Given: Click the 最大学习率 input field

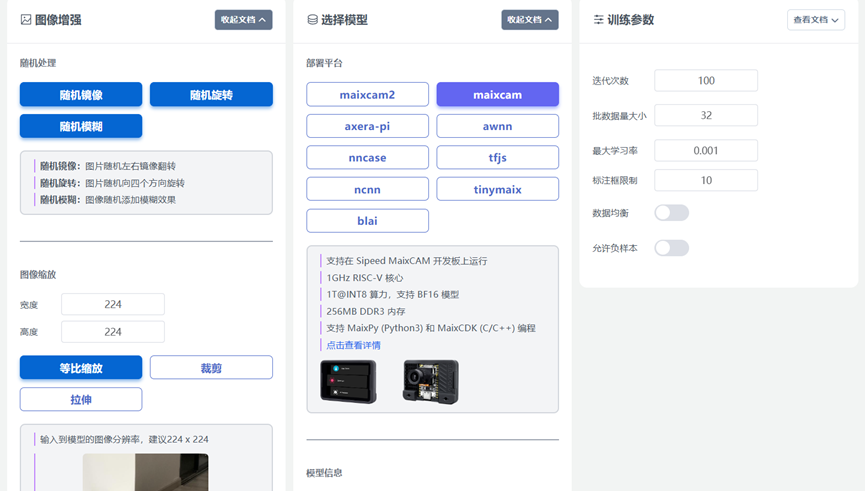Looking at the screenshot, I should 706,150.
